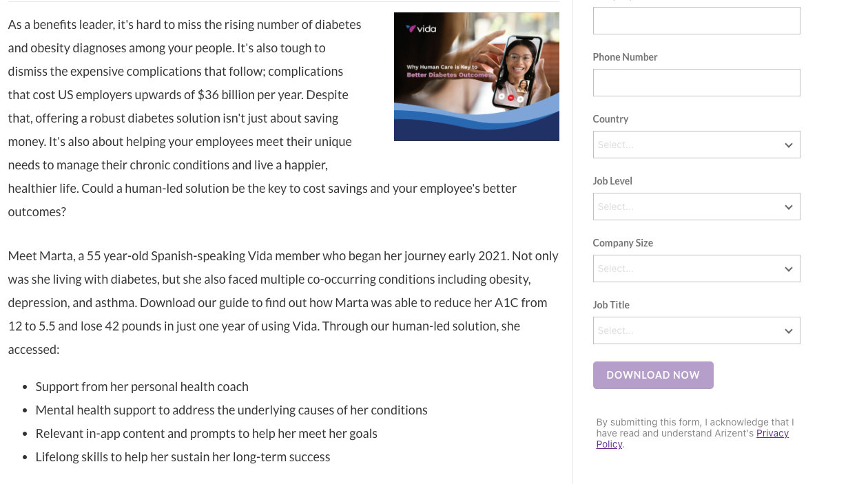This screenshot has height=484, width=868.
Task: Open the Privacy Policy link
Action: tap(772, 434)
